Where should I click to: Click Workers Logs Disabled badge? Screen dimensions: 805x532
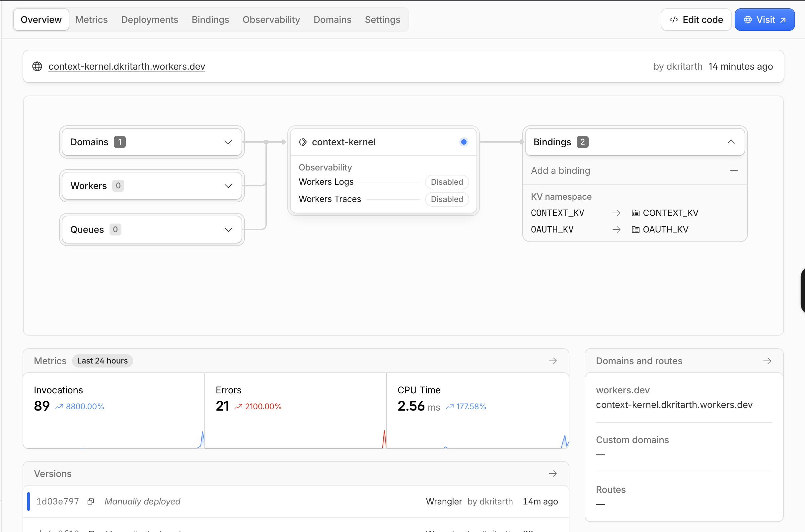pos(447,182)
